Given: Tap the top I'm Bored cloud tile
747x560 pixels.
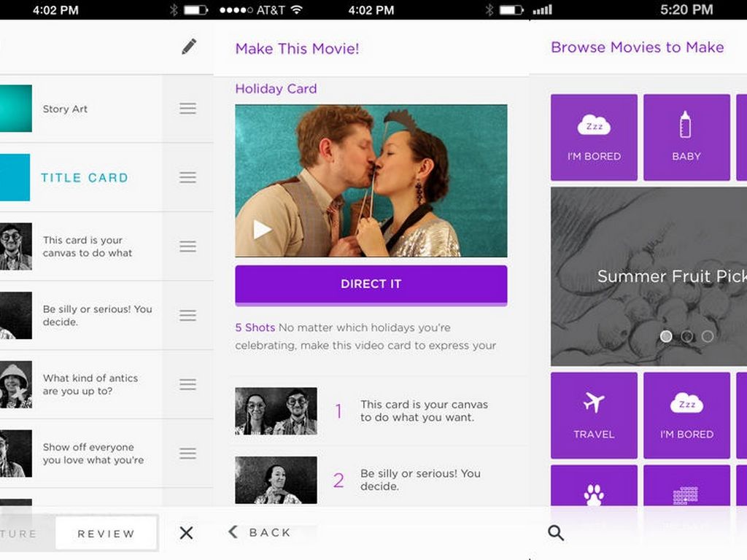Looking at the screenshot, I should [x=594, y=137].
